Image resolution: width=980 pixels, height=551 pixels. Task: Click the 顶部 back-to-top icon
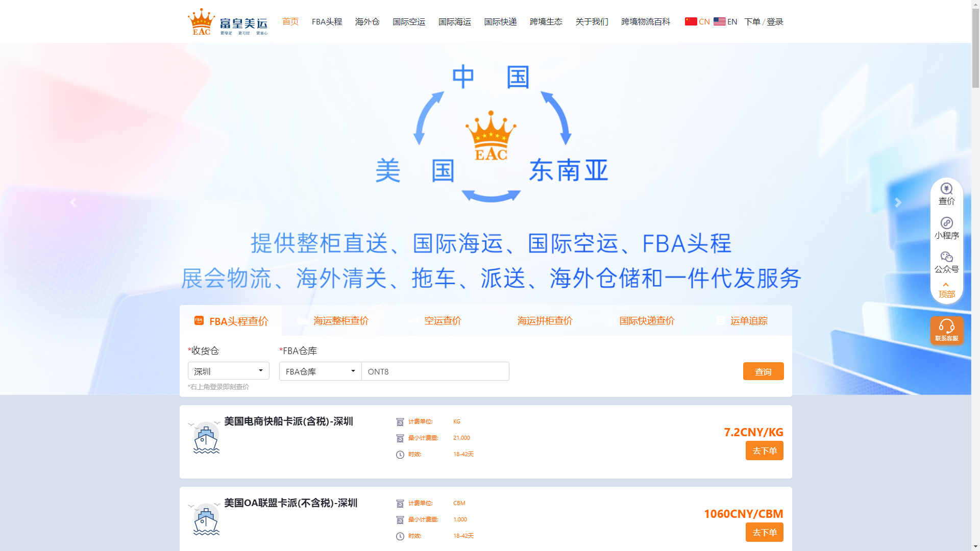pos(946,289)
